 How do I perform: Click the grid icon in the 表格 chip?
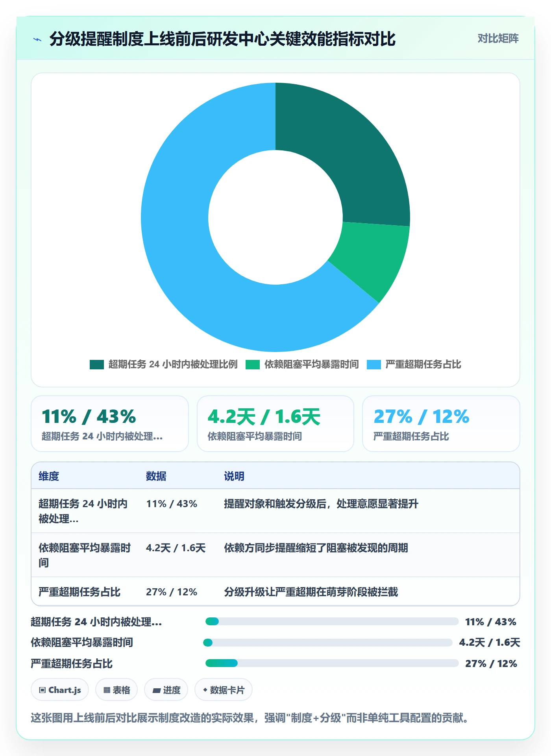tap(107, 690)
